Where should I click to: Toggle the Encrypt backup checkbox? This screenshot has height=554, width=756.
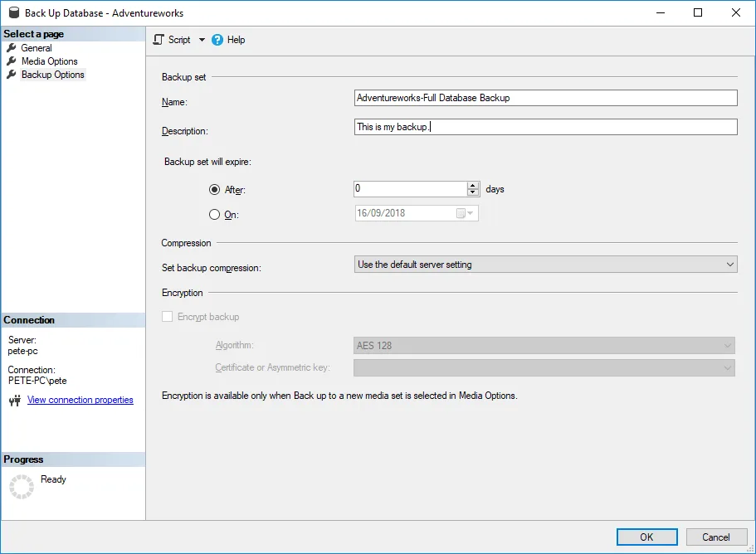point(168,317)
